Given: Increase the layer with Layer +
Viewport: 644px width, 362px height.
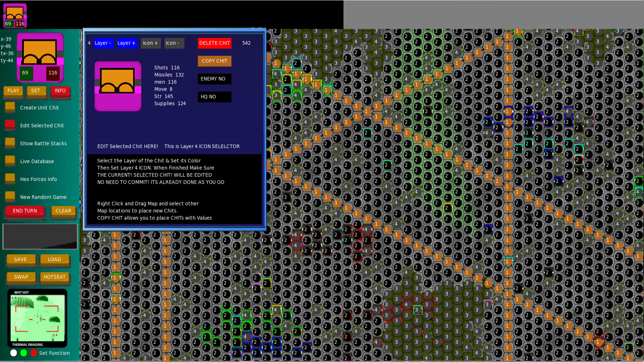Looking at the screenshot, I should pos(127,43).
